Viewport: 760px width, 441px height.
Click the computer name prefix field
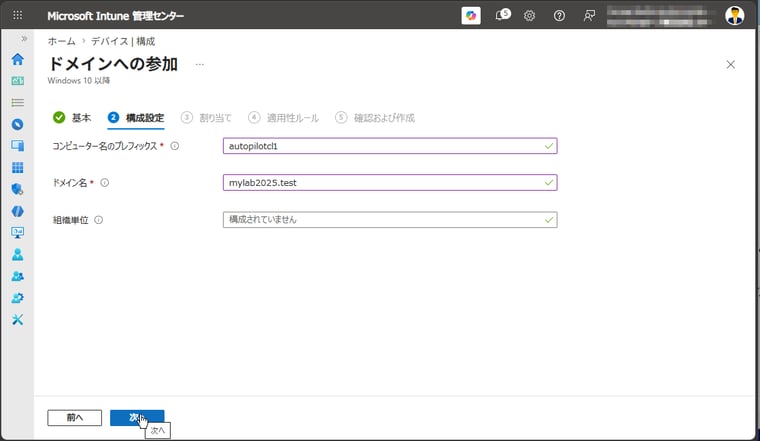click(390, 146)
